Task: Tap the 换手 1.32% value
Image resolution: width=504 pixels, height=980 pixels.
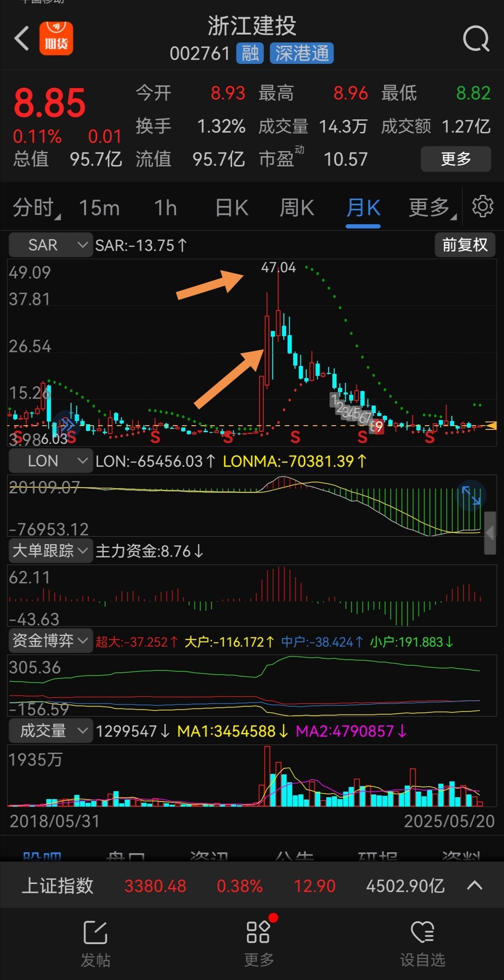Action: (x=221, y=126)
